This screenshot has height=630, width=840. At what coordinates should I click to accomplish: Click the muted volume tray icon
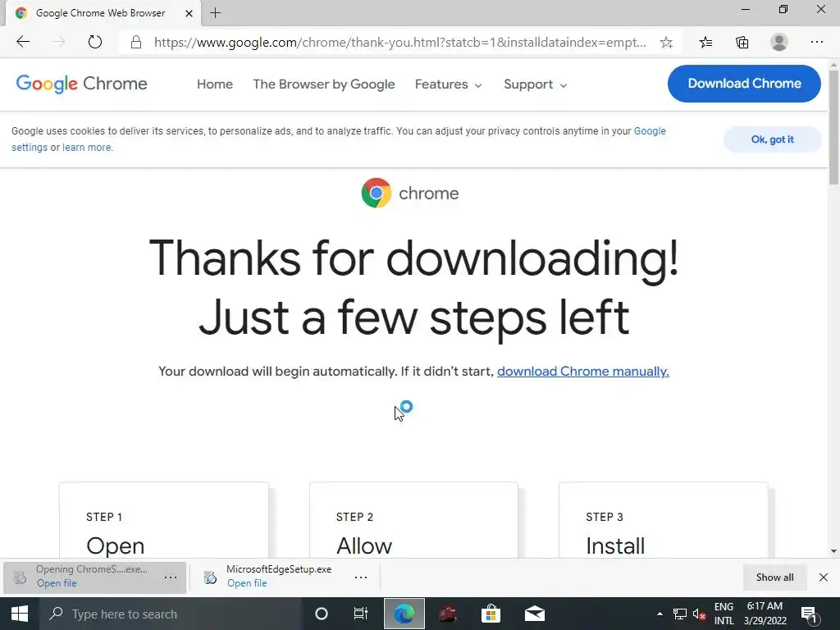click(699, 614)
